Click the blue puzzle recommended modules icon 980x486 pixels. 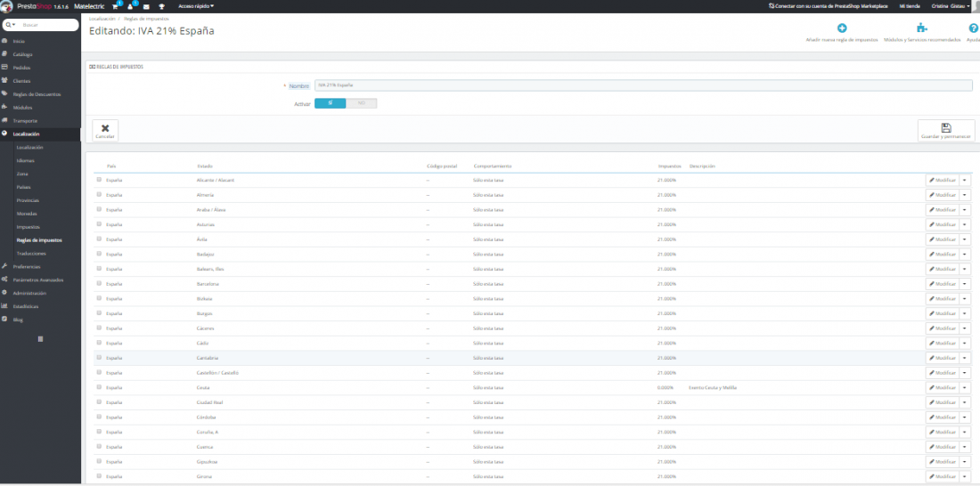pyautogui.click(x=922, y=28)
